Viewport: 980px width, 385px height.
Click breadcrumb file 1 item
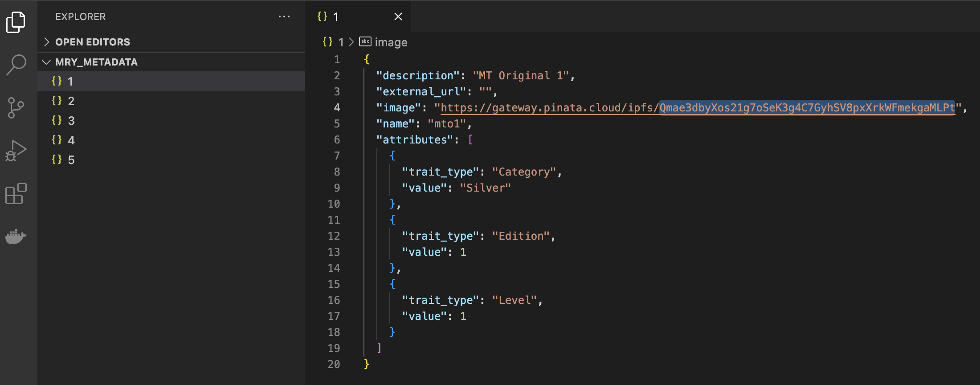point(341,42)
